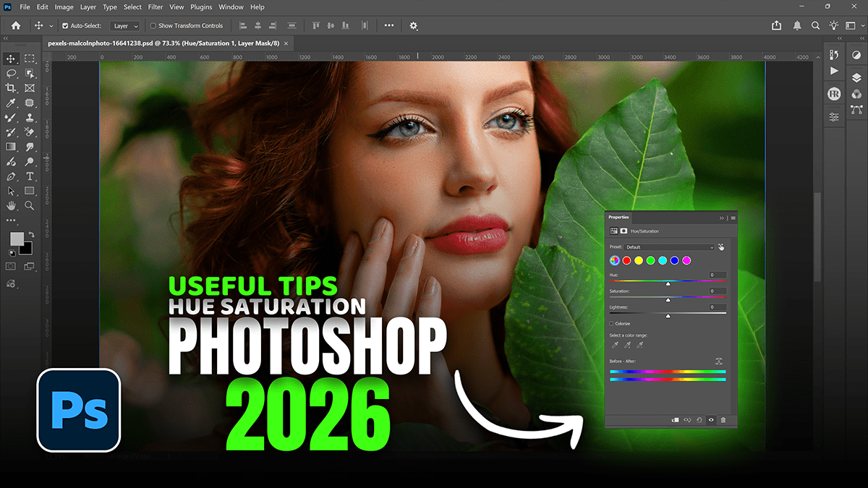Open the Move tool preset picker arrow

(x=50, y=26)
